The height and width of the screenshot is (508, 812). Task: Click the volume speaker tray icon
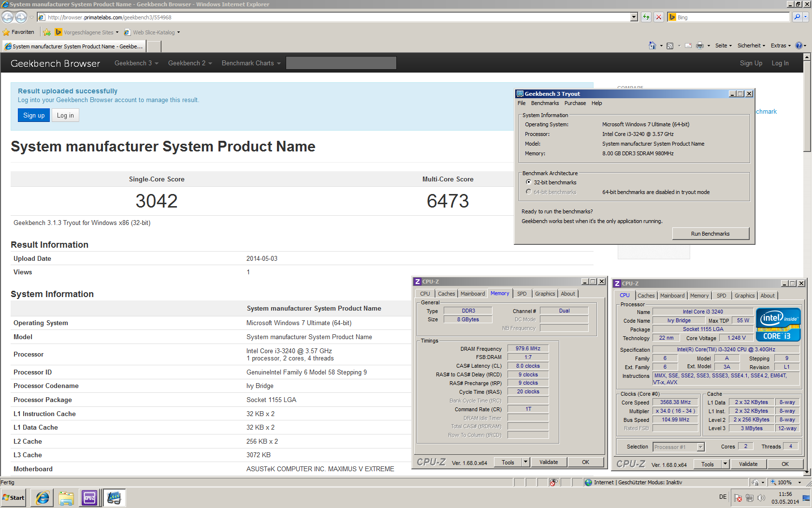[x=761, y=498]
